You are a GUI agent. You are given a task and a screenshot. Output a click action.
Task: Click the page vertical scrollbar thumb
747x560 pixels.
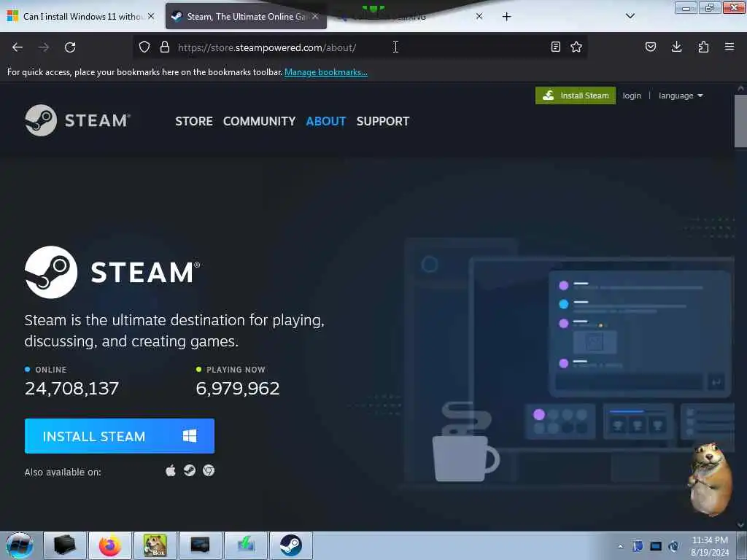[x=740, y=121]
